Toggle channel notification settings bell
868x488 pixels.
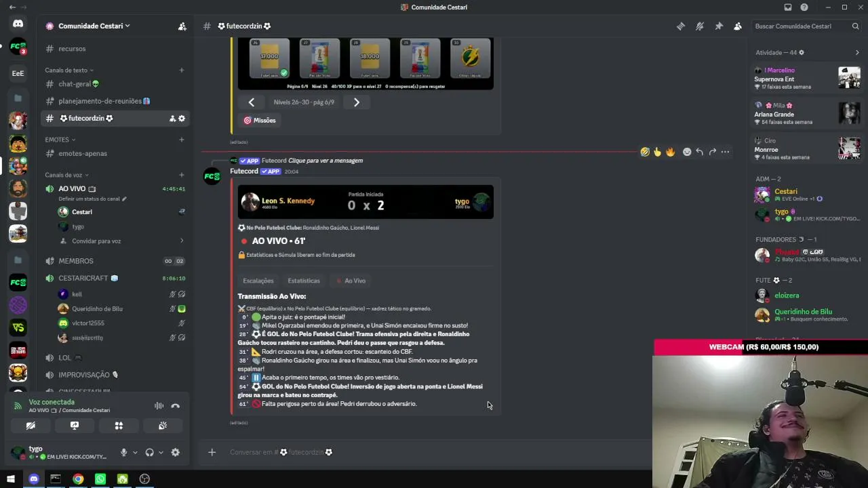coord(700,26)
